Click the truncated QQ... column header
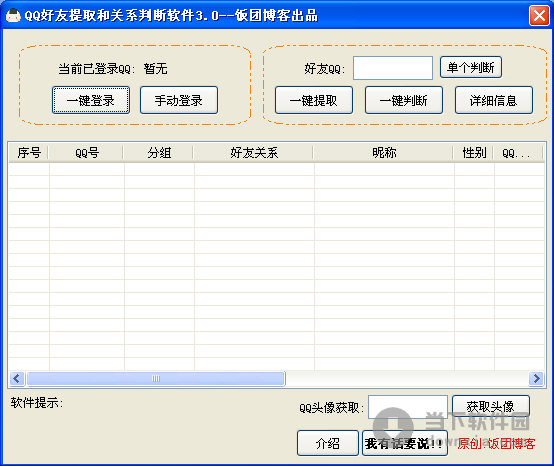 518,153
